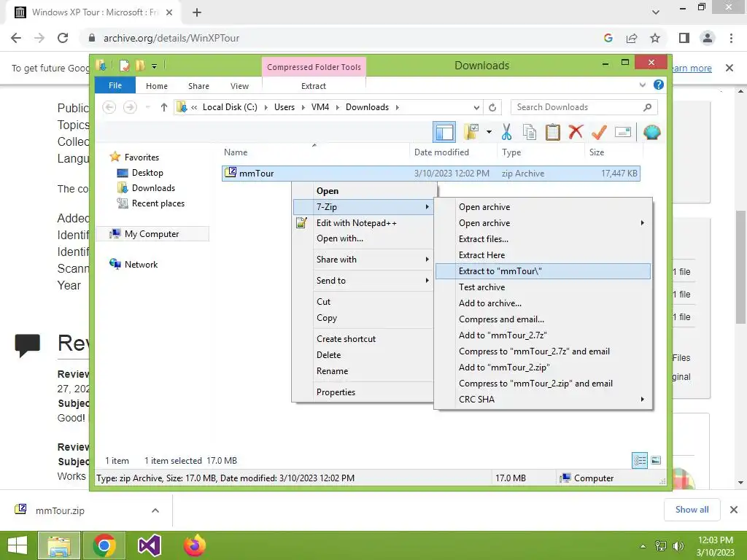Screen dimensions: 747x560
Task: Select Recent places in sidebar
Action: (x=158, y=203)
